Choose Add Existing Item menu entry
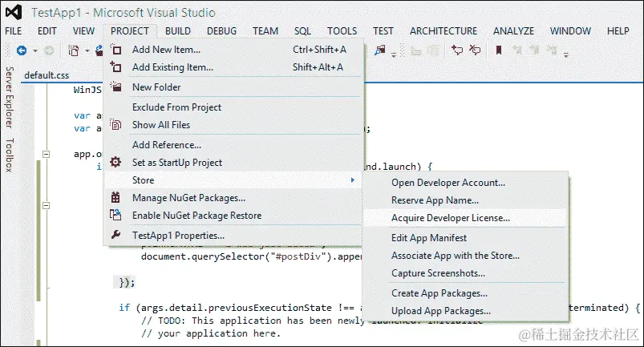Viewport: 644px width, 347px height. point(233,67)
